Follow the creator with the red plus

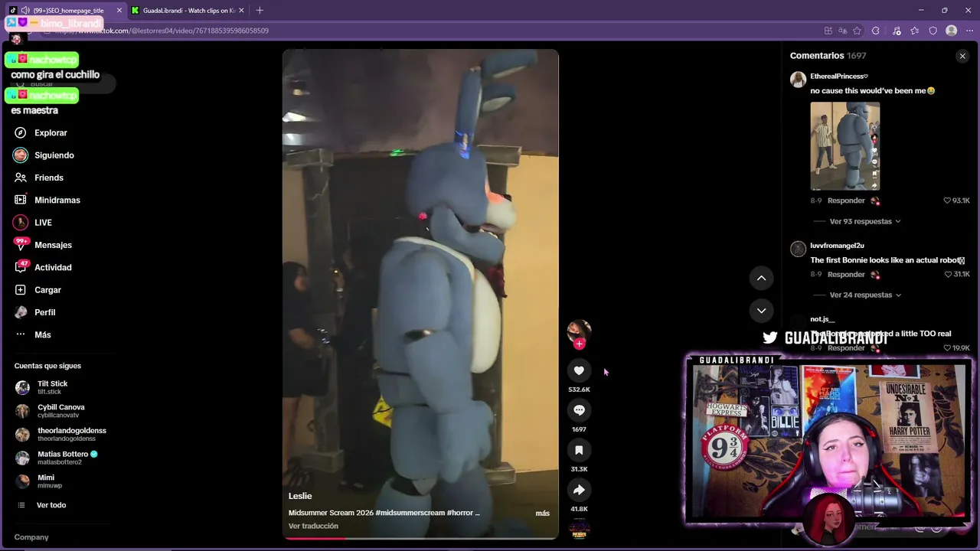579,344
